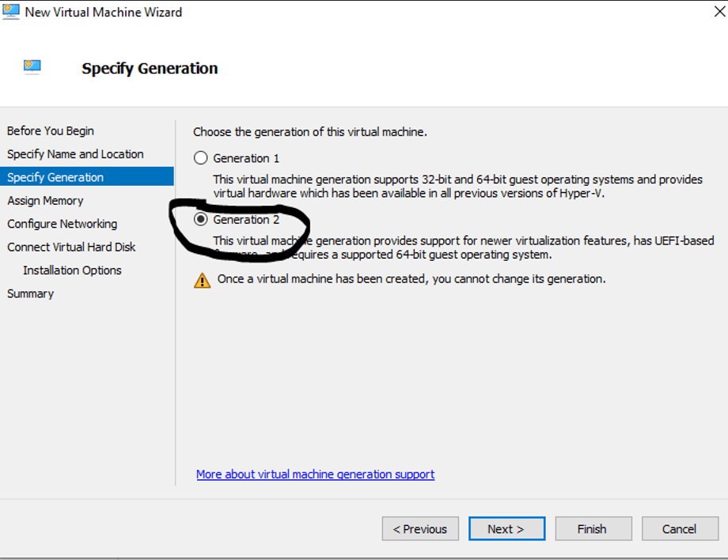Click the Generation 1 description paragraph
Screen dimensions: 728x560
(457, 187)
